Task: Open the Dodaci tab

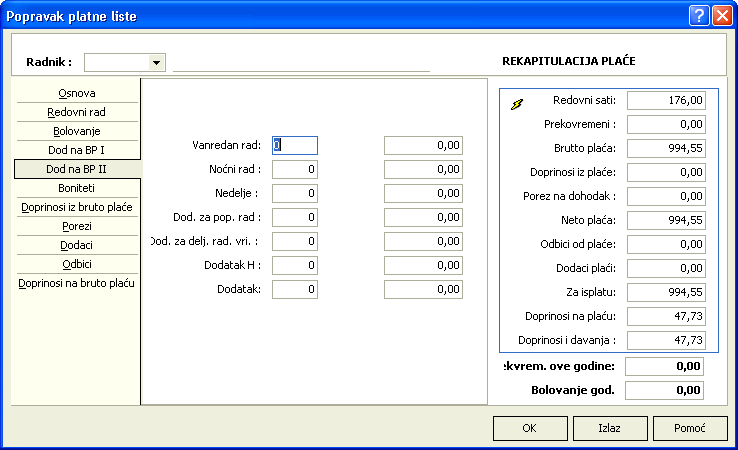Action: 77,245
